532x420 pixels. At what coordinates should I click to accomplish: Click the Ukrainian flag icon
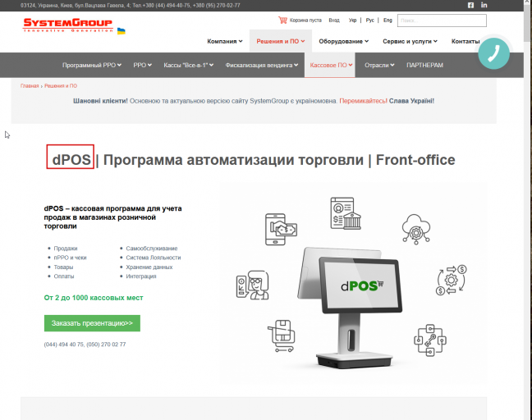pos(122,31)
